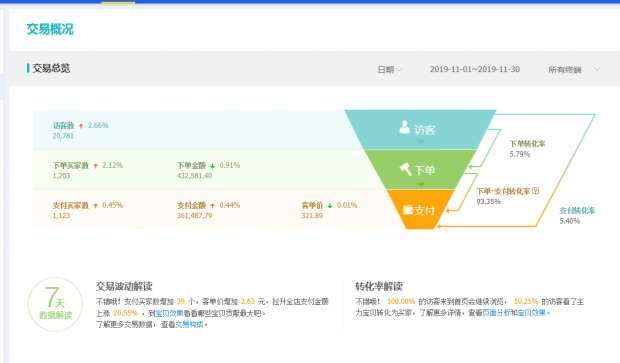Click the paying buyers value 1,123

[x=61, y=216]
